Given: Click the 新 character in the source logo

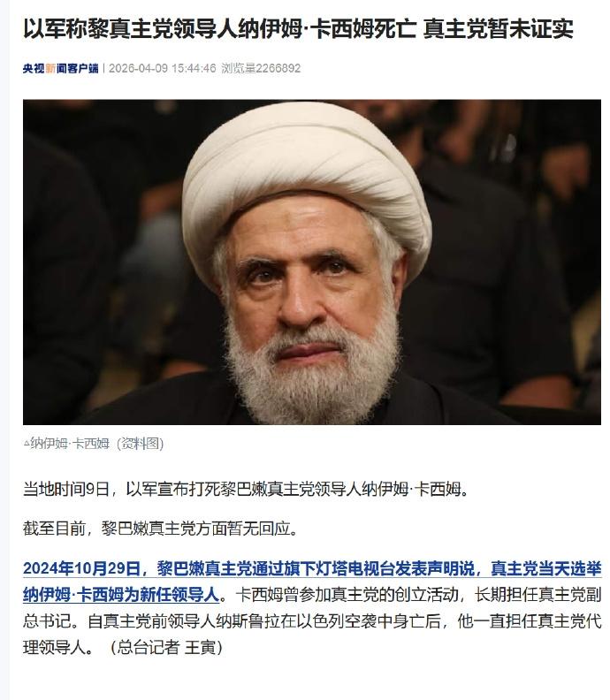Looking at the screenshot, I should pos(50,68).
